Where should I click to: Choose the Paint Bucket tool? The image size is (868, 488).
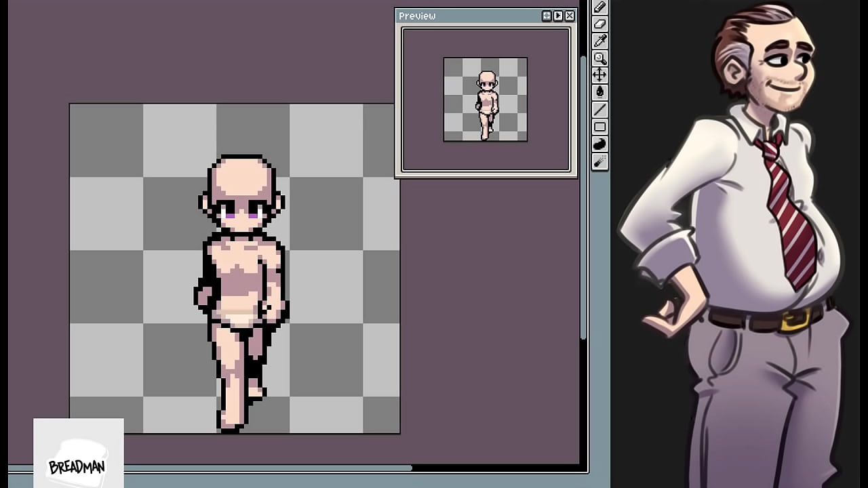click(599, 92)
